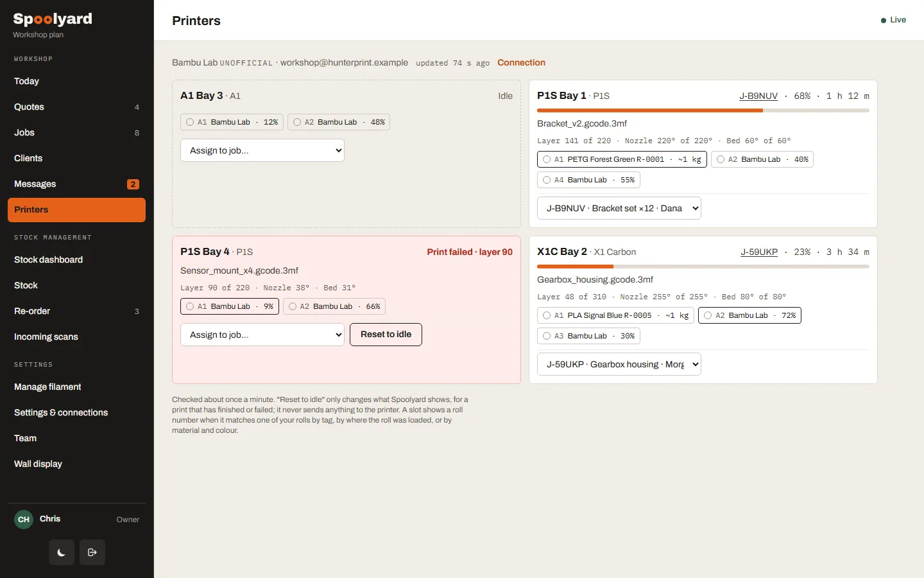The width and height of the screenshot is (924, 578).
Task: Open Wall display page
Action: pyautogui.click(x=76, y=464)
